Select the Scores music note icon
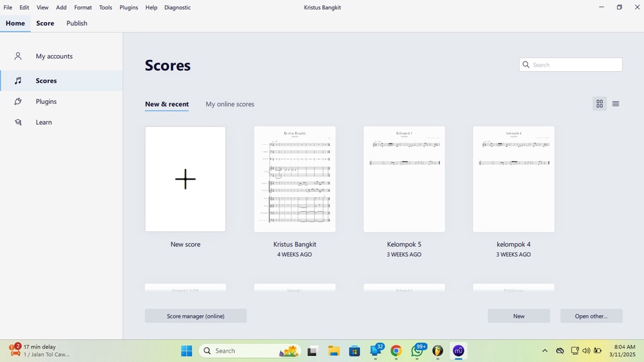644x362 pixels. click(x=17, y=81)
